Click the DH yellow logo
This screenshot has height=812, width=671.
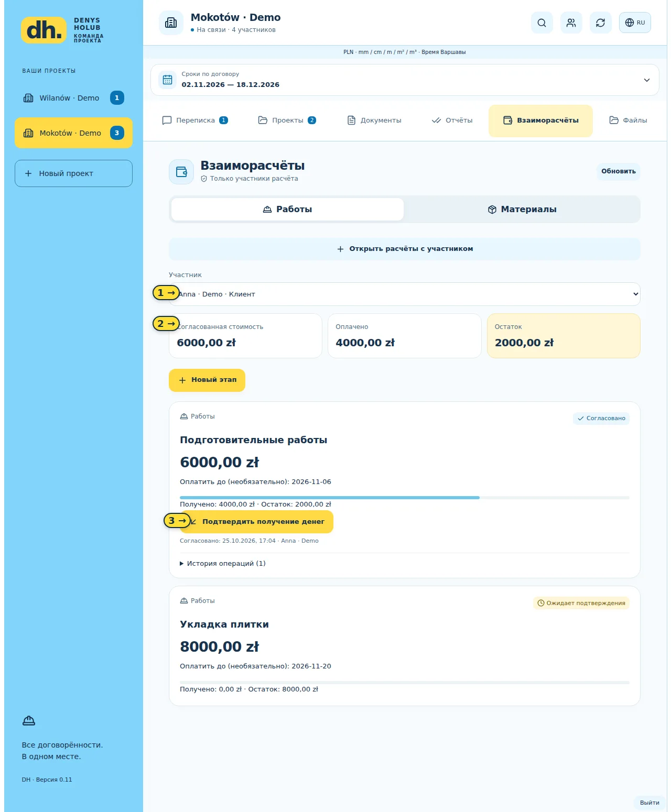coord(44,30)
